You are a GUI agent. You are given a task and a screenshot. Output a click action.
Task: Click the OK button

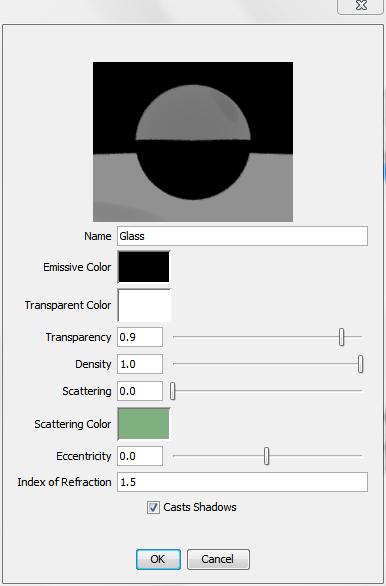pos(158,559)
